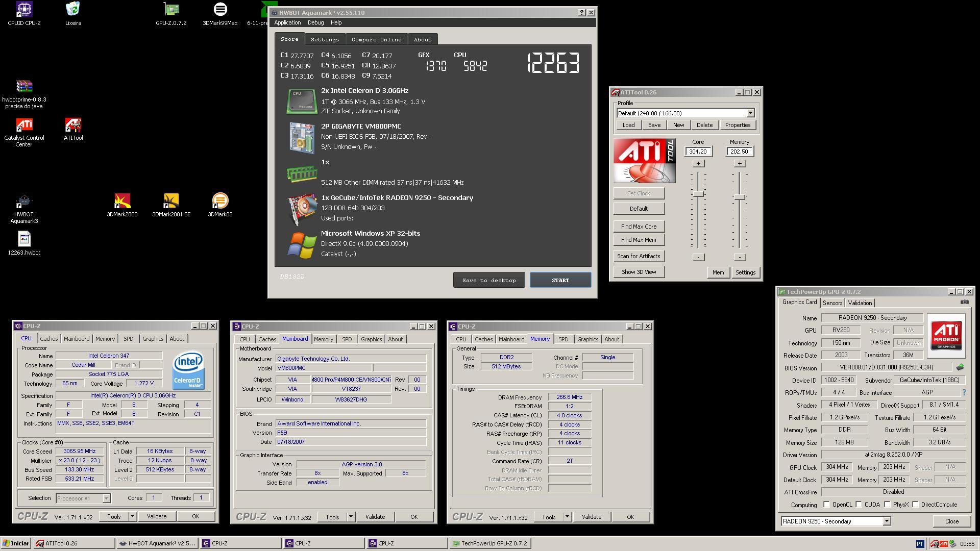980x551 pixels.
Task: Decrease Memory clock with minus button
Action: click(740, 257)
